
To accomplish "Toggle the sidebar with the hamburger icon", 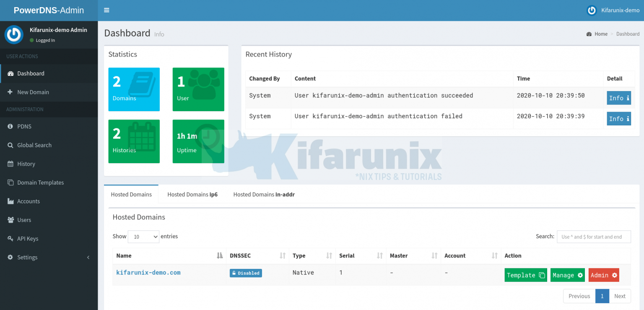I will pyautogui.click(x=106, y=10).
